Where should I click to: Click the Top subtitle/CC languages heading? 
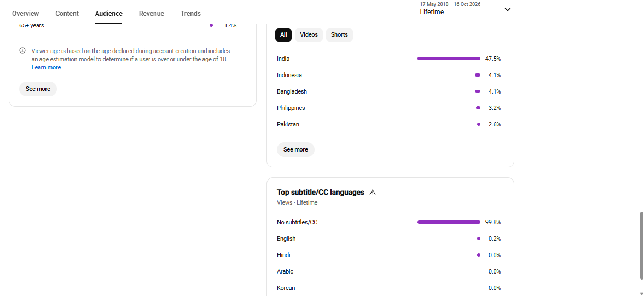click(320, 192)
